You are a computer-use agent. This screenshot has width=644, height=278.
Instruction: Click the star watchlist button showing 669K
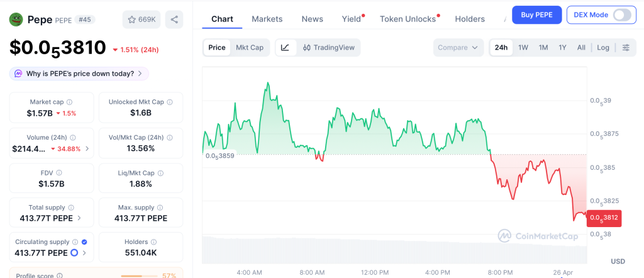pyautogui.click(x=142, y=19)
